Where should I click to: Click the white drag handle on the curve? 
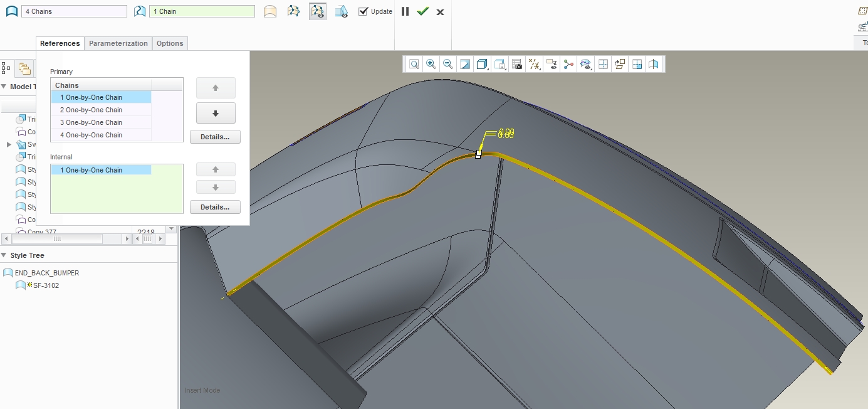pos(478,154)
